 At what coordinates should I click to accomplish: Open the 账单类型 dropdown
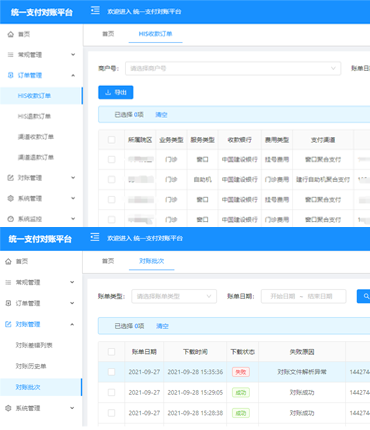tap(174, 296)
